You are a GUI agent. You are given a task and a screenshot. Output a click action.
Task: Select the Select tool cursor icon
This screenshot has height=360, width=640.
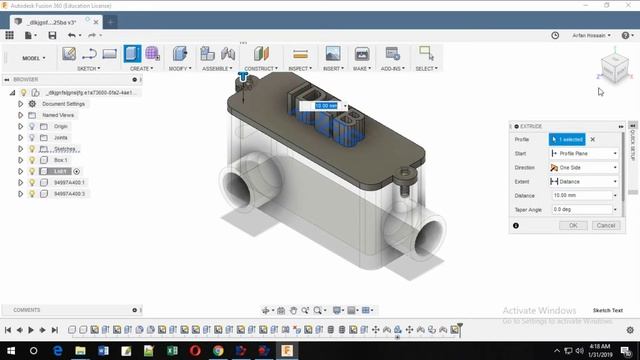coord(426,53)
